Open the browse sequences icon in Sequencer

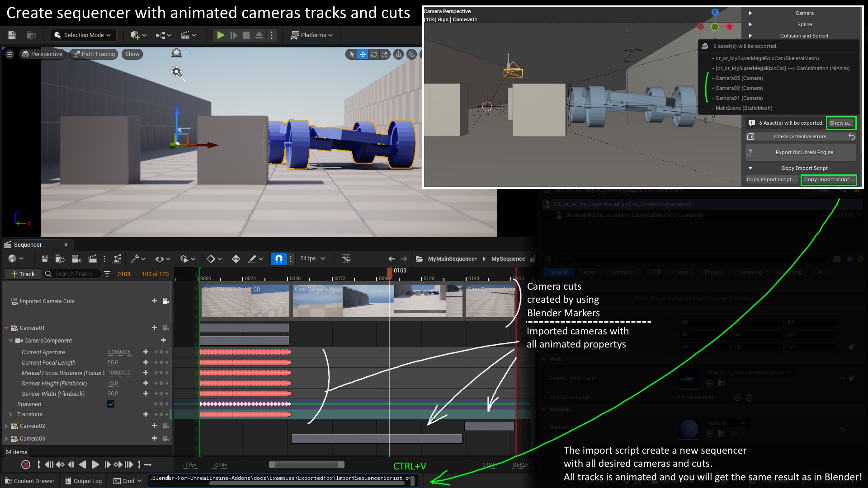click(59, 258)
